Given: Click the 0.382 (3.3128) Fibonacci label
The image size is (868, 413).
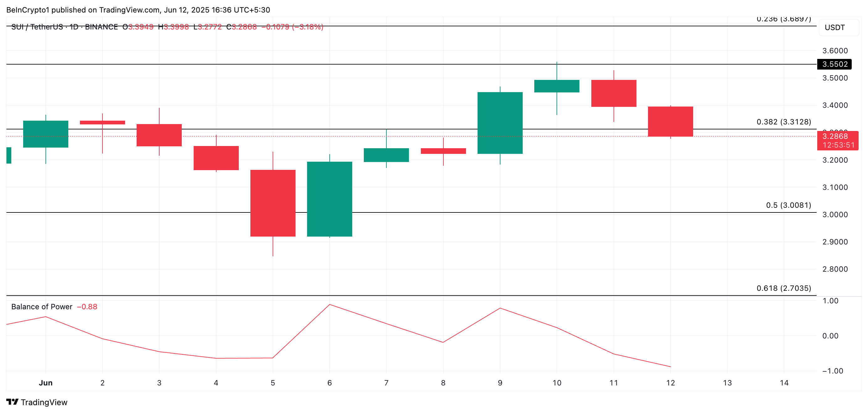Looking at the screenshot, I should coord(783,122).
